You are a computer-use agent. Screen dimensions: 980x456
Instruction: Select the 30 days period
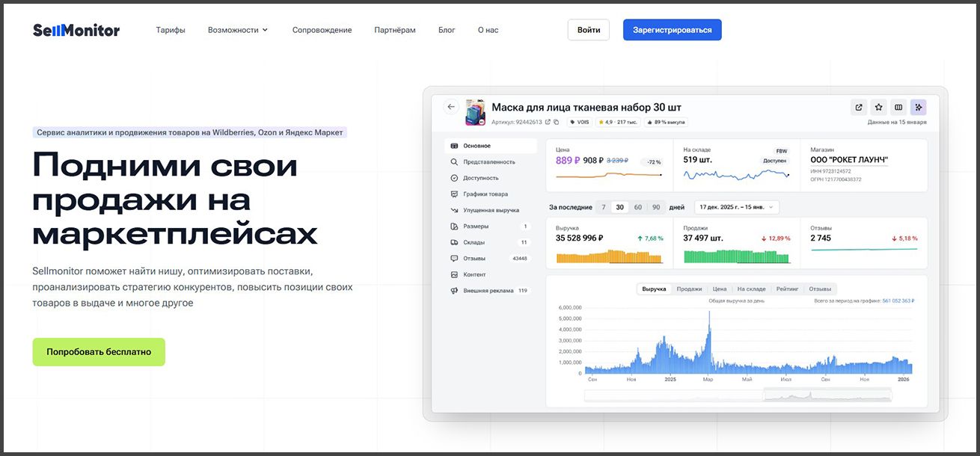619,207
